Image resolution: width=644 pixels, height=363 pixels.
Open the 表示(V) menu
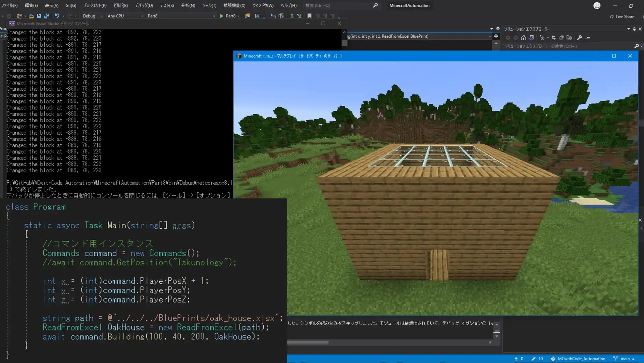click(x=52, y=5)
